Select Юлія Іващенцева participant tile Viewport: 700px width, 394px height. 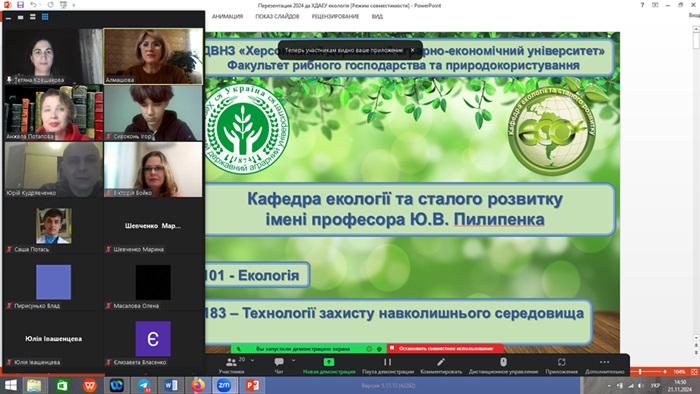pyautogui.click(x=54, y=339)
